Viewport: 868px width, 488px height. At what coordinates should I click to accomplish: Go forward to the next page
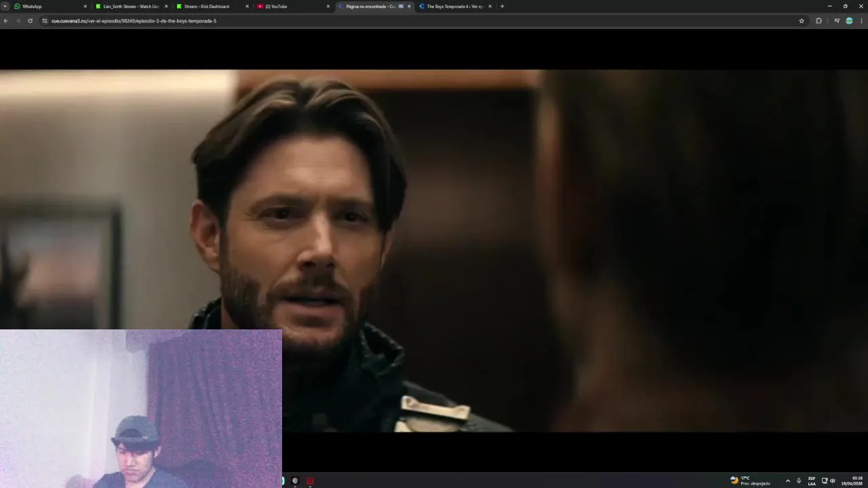pyautogui.click(x=18, y=21)
